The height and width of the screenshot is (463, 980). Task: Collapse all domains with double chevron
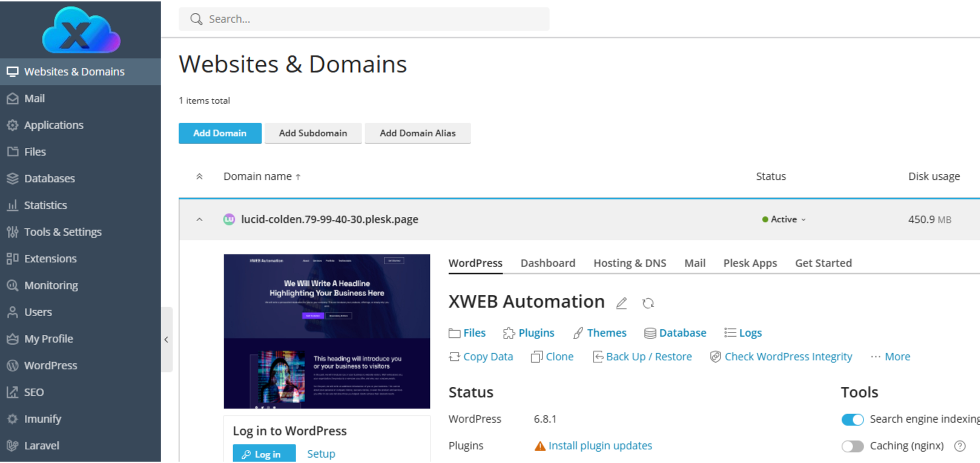coord(199,176)
